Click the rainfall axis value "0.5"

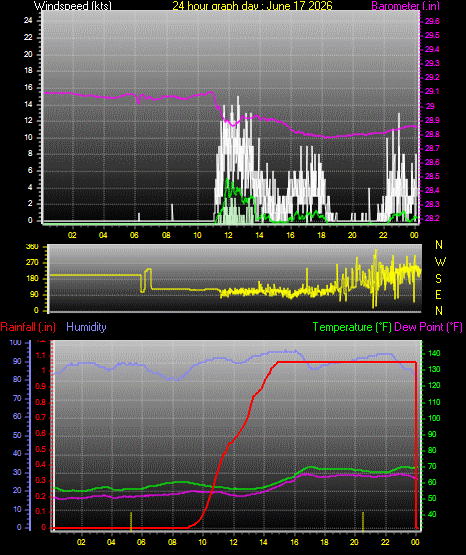tap(41, 450)
